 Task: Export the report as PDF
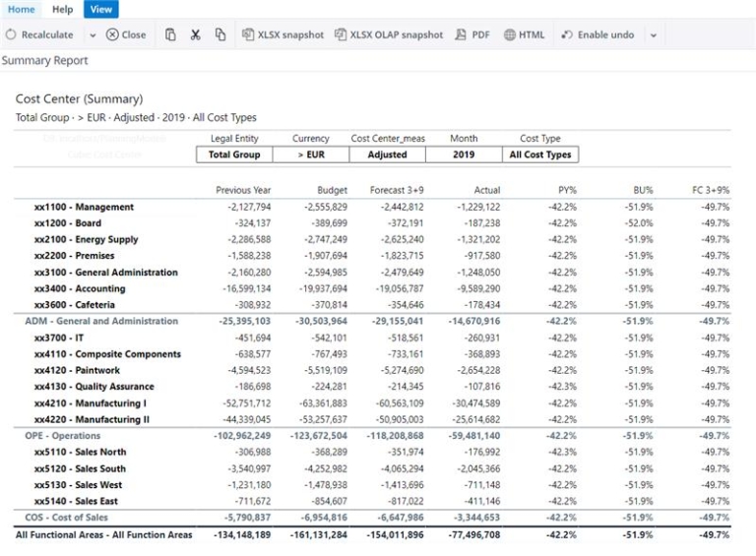pos(472,34)
